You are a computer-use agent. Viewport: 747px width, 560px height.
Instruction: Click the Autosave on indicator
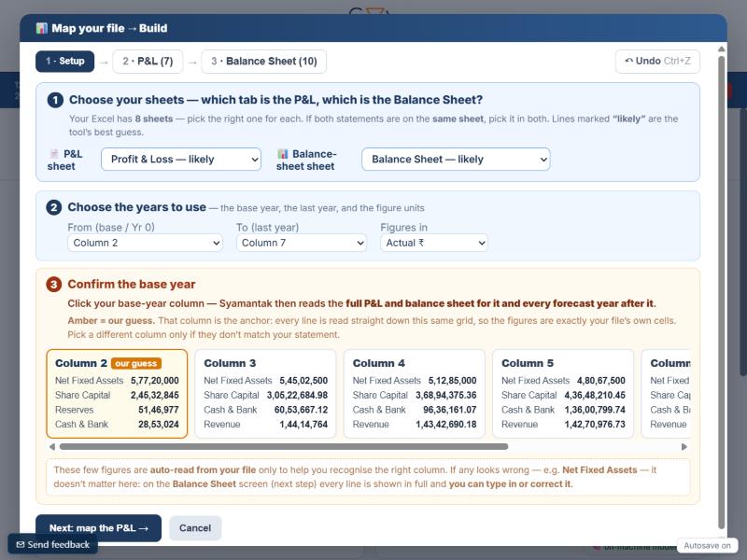(708, 546)
